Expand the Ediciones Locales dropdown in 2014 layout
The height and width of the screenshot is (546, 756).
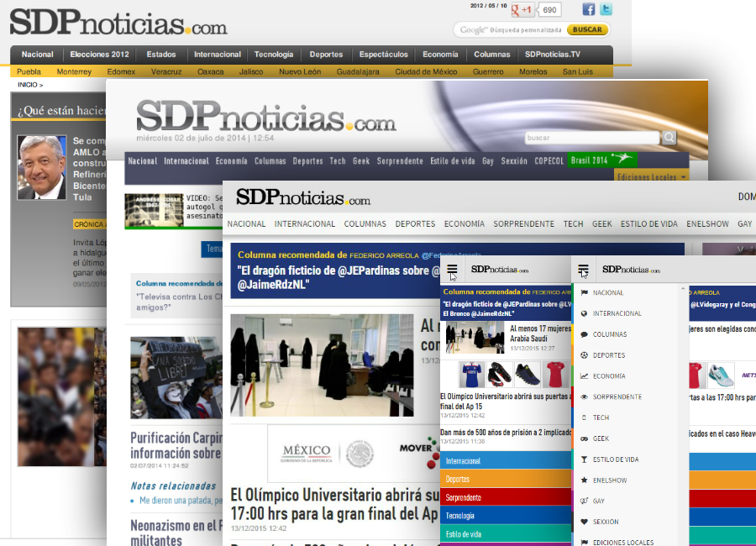pyautogui.click(x=651, y=177)
